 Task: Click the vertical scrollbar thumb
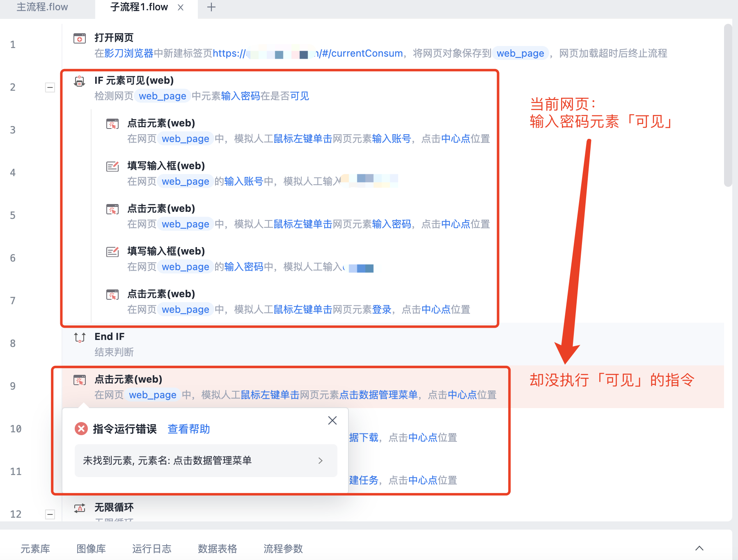pos(728,105)
